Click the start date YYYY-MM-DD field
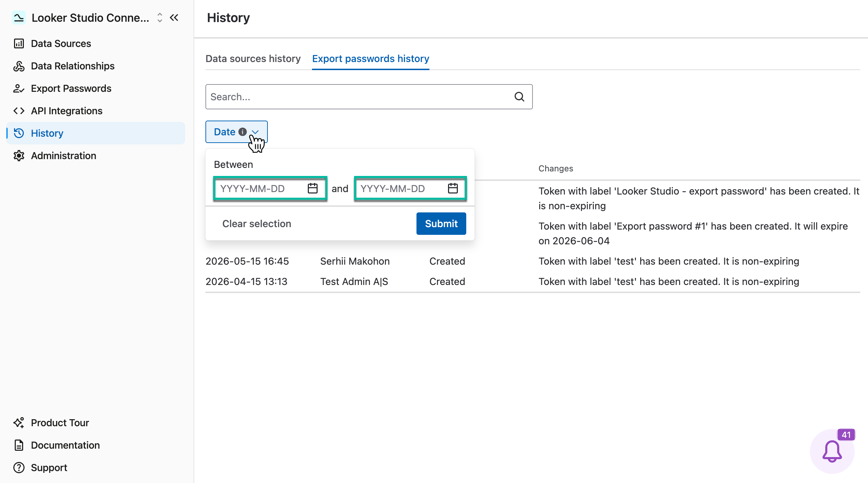 [270, 189]
